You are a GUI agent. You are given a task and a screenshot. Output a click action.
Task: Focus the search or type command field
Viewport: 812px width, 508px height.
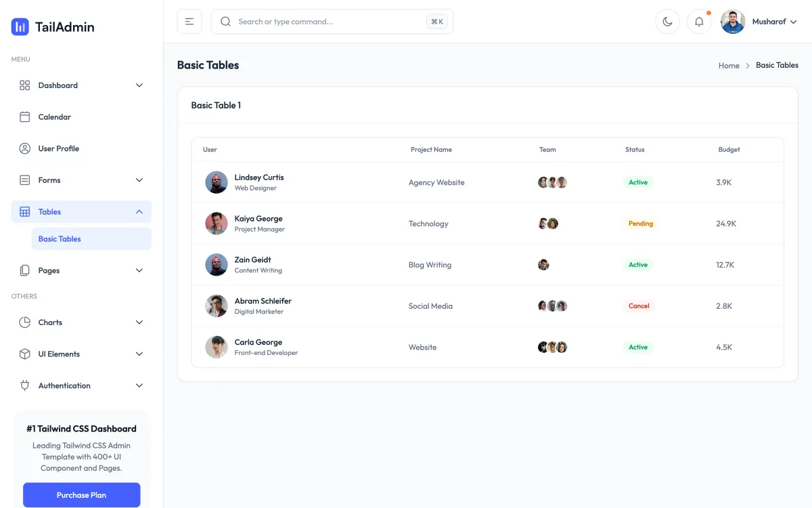[332, 22]
